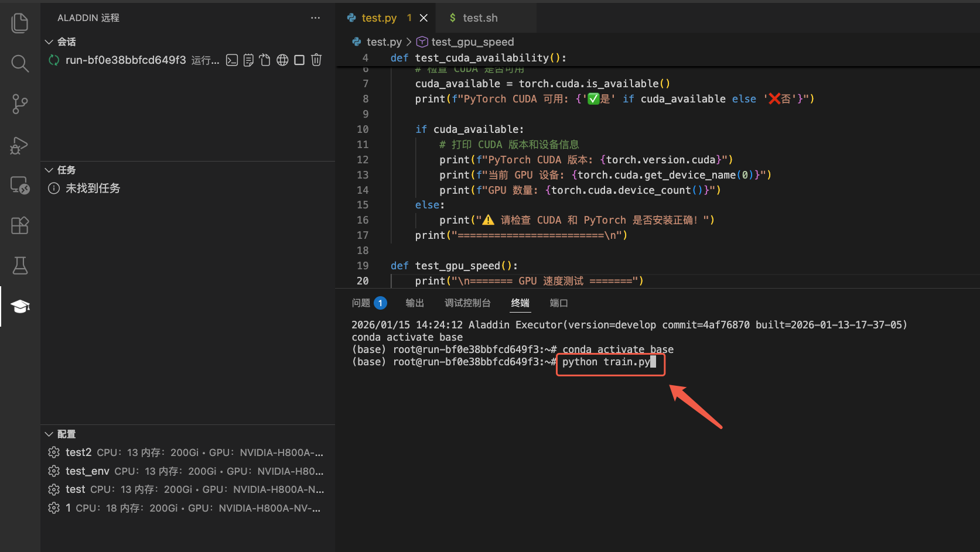Viewport: 980px width, 552px height.
Task: Stop the running session with the square icon
Action: (299, 60)
